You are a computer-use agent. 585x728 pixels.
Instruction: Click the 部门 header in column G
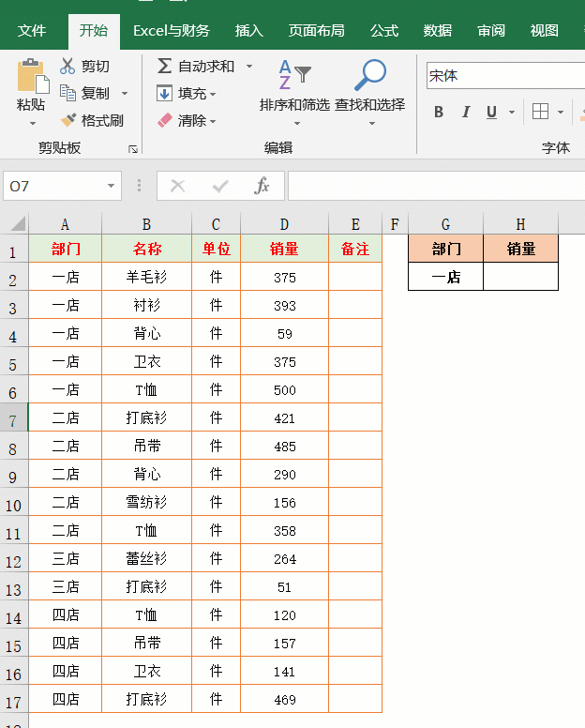(446, 249)
